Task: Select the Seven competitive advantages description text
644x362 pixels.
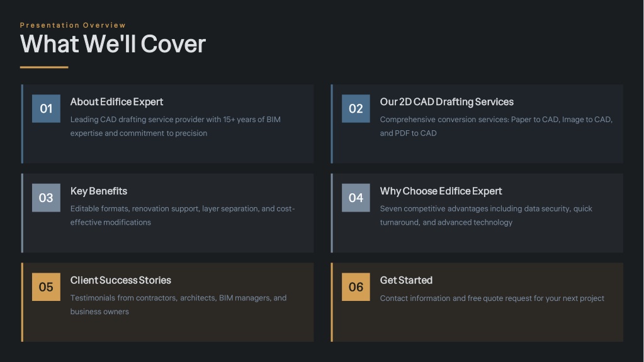Action: pos(485,215)
